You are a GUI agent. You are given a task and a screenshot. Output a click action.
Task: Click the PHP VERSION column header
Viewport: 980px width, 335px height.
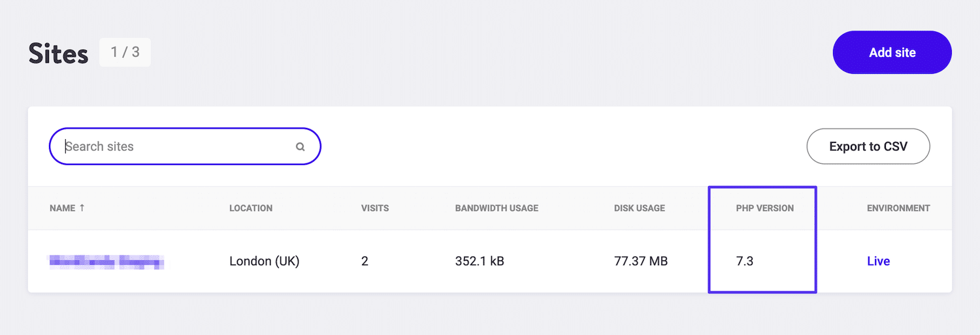coord(764,208)
